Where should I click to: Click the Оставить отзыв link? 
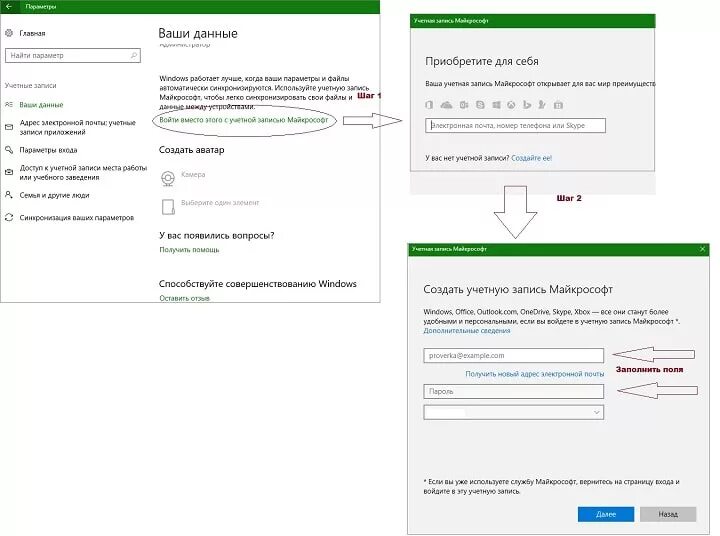tap(185, 298)
